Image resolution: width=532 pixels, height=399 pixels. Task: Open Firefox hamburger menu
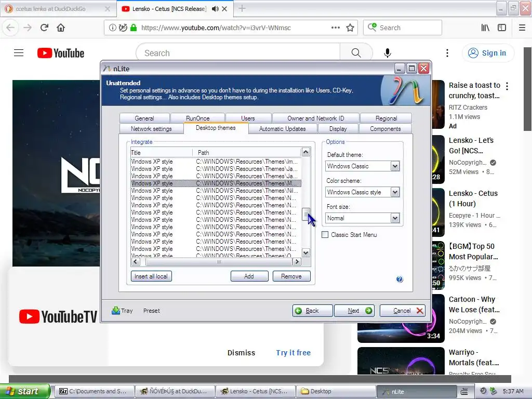[x=522, y=28]
